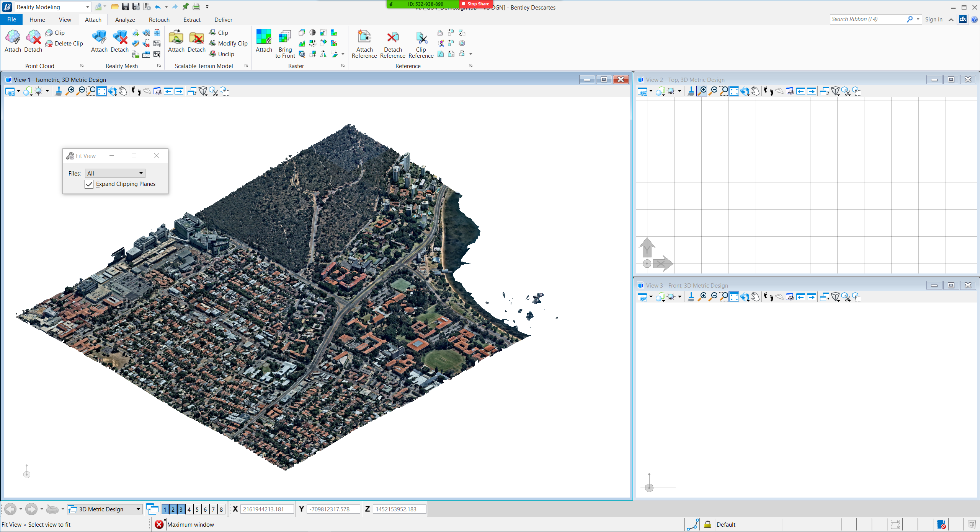Toggle view 3 button in view groups

click(181, 509)
